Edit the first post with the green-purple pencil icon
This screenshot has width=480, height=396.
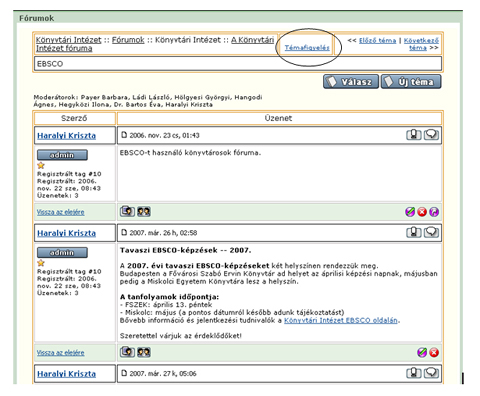pos(410,212)
